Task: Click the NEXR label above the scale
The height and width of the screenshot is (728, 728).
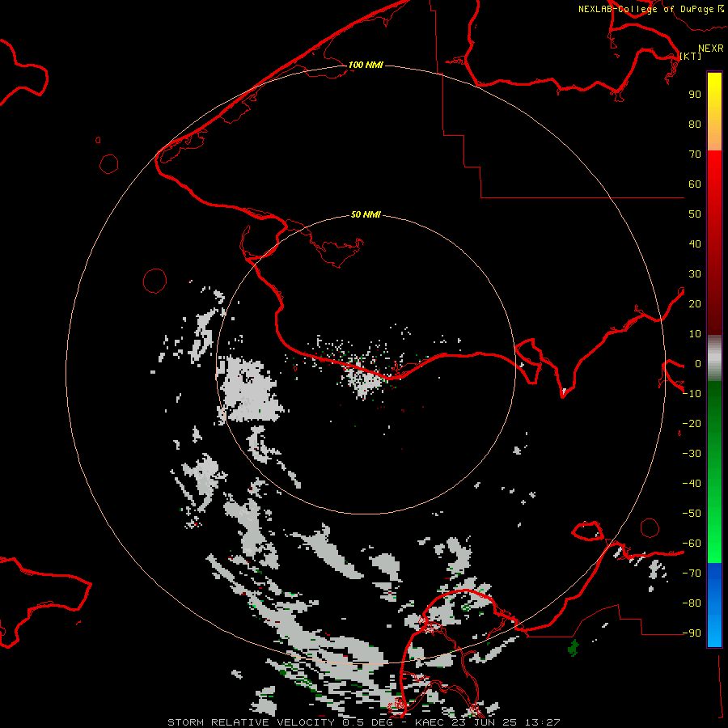Action: coord(710,49)
